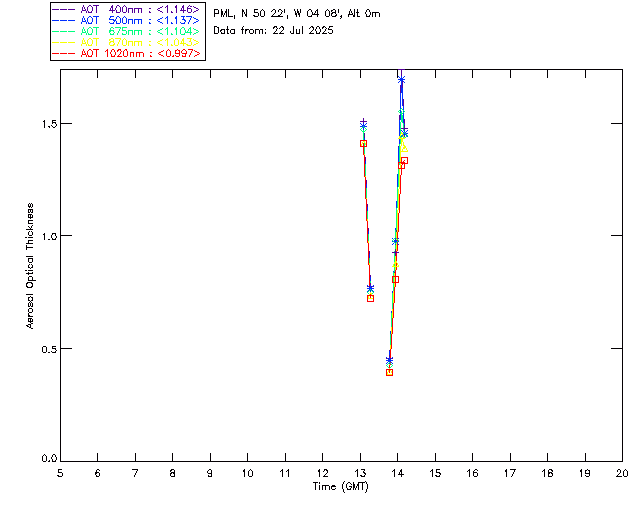Select the green dashed line sample in the legend
The height and width of the screenshot is (512, 640).
tap(64, 31)
